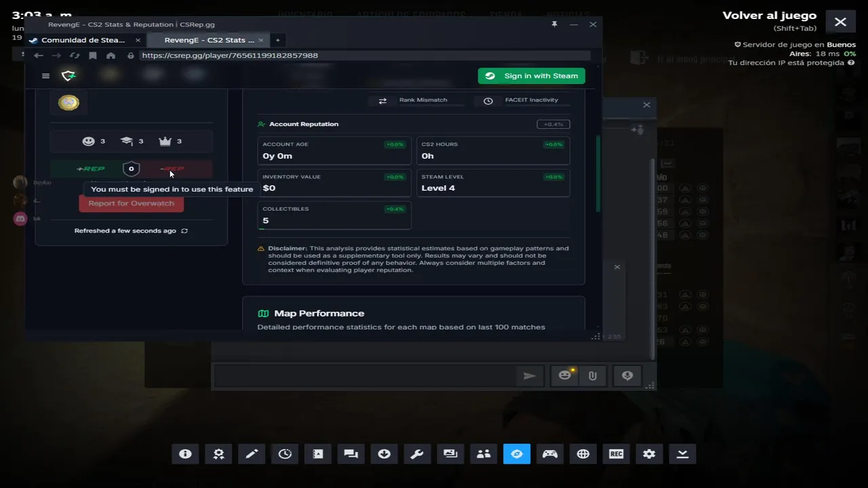Click the Inventory Value card
Image resolution: width=868 pixels, height=488 pixels.
334,183
